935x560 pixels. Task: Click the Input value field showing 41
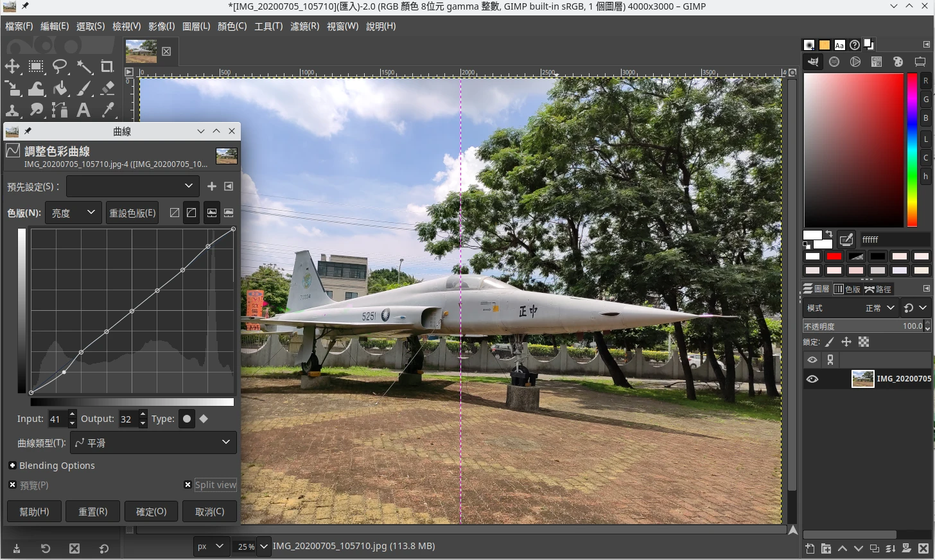[x=57, y=419]
